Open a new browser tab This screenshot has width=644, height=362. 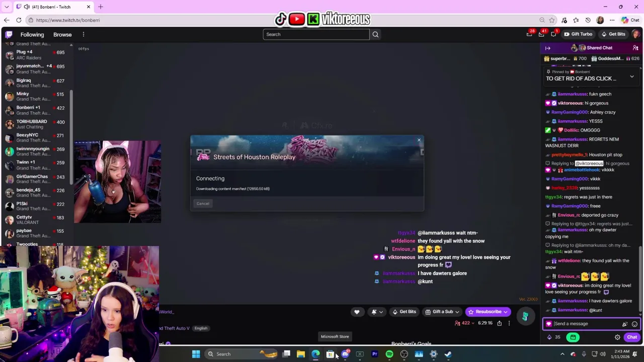(x=100, y=7)
